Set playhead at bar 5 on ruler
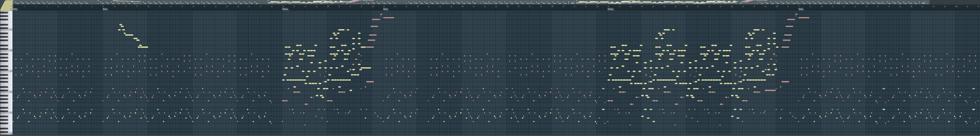The image size is (980, 136). [58, 6]
